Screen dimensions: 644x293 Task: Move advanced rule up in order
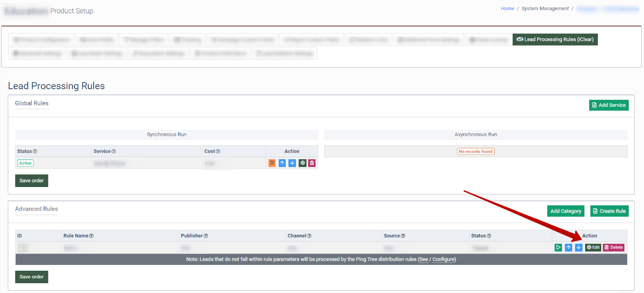click(x=568, y=248)
